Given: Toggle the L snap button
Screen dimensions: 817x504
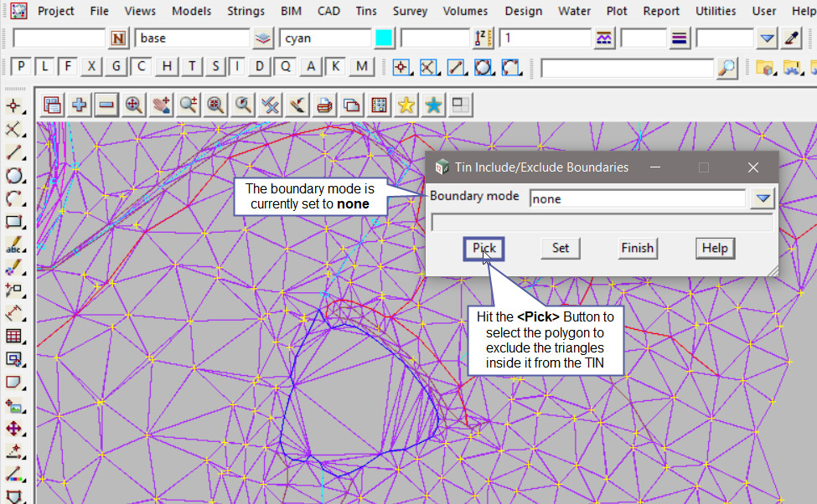Looking at the screenshot, I should tap(44, 67).
